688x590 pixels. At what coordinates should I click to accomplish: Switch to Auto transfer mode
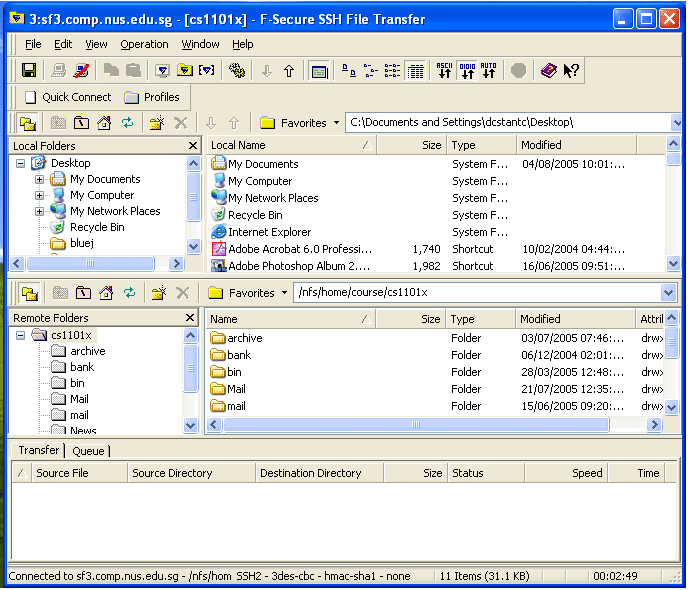(489, 71)
